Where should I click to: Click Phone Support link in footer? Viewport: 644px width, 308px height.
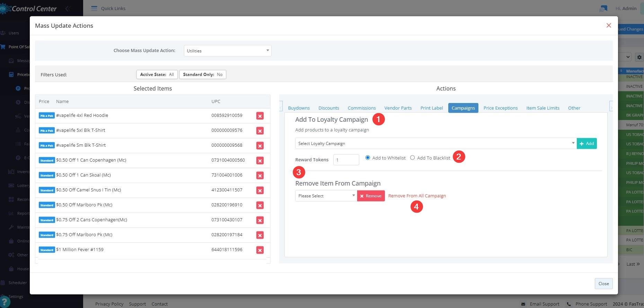pos(591,304)
